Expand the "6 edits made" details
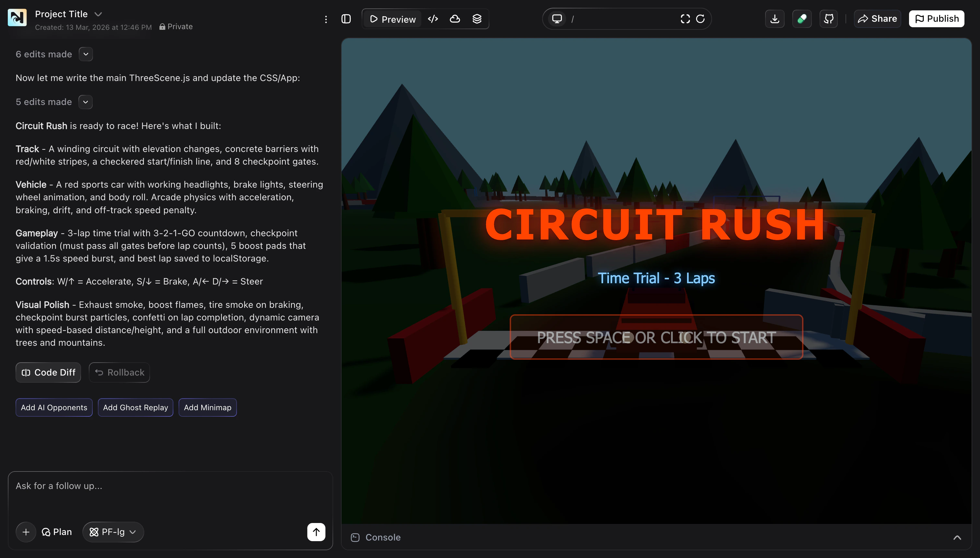 tap(85, 54)
